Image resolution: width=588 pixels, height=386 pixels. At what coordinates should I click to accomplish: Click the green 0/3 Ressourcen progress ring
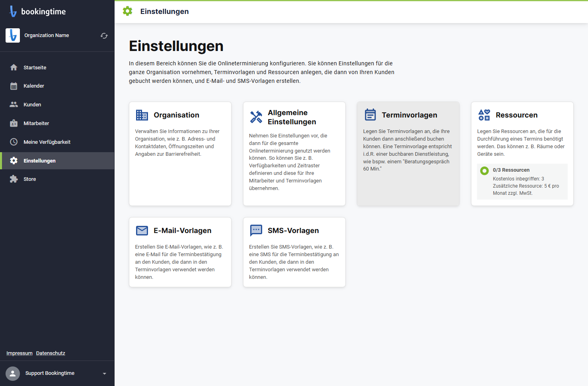(x=484, y=171)
